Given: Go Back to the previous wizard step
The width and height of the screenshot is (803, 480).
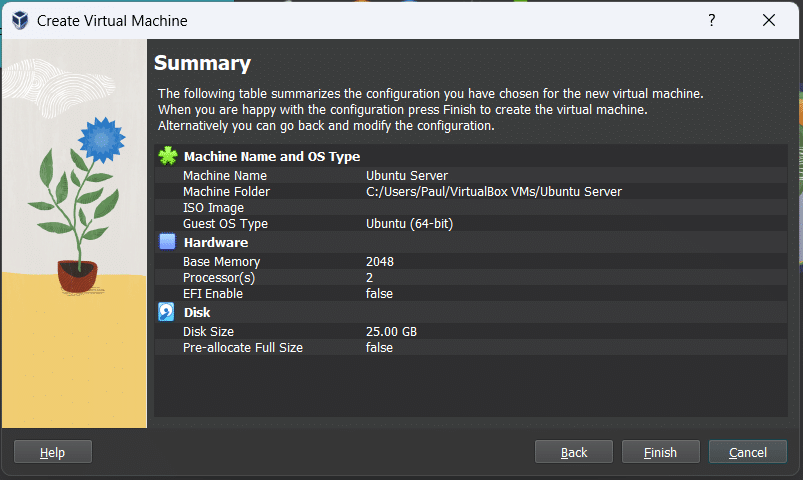Looking at the screenshot, I should tap(574, 452).
